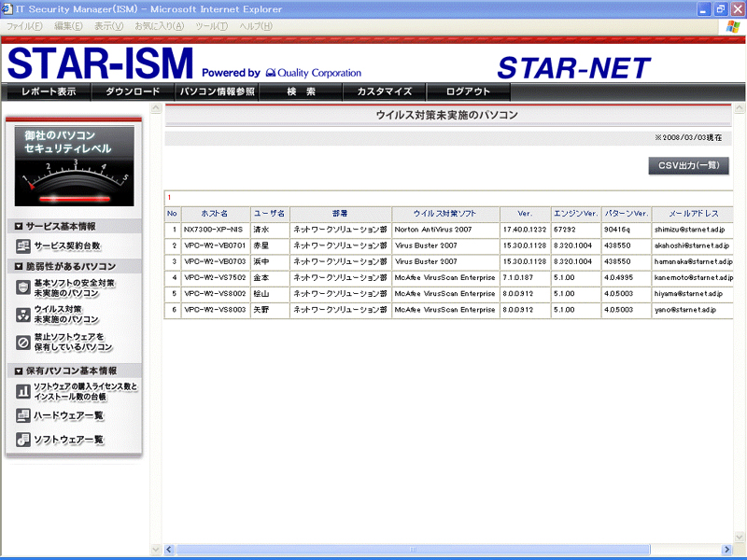This screenshot has width=747, height=560.
Task: Click the main pane scroll up arrow
Action: (x=739, y=108)
